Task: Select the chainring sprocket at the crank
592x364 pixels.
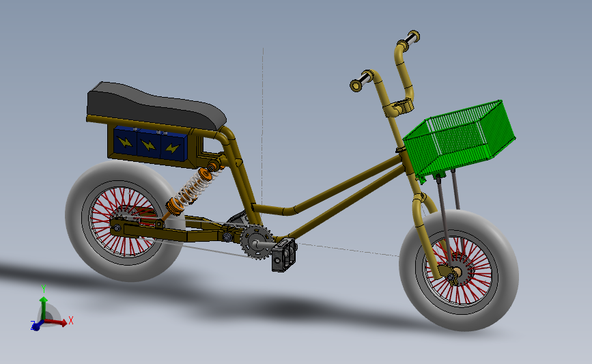Action: pyautogui.click(x=257, y=241)
